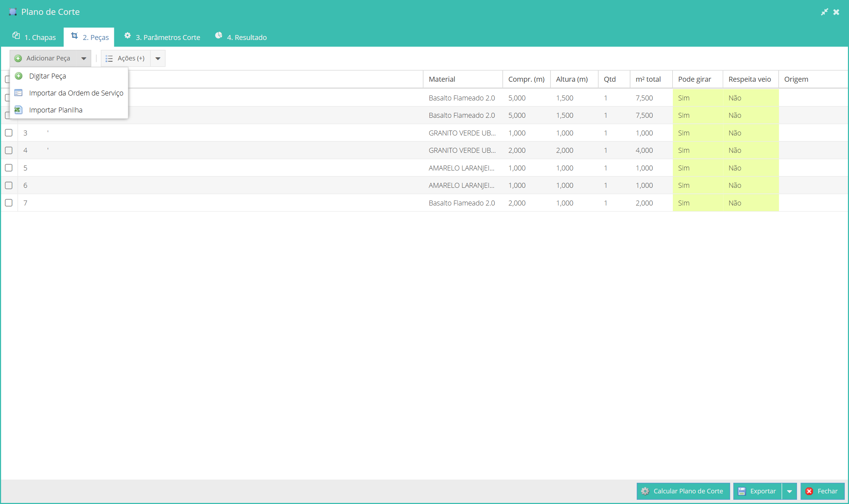Click the Qtd column header
This screenshot has height=504, width=849.
(x=614, y=79)
